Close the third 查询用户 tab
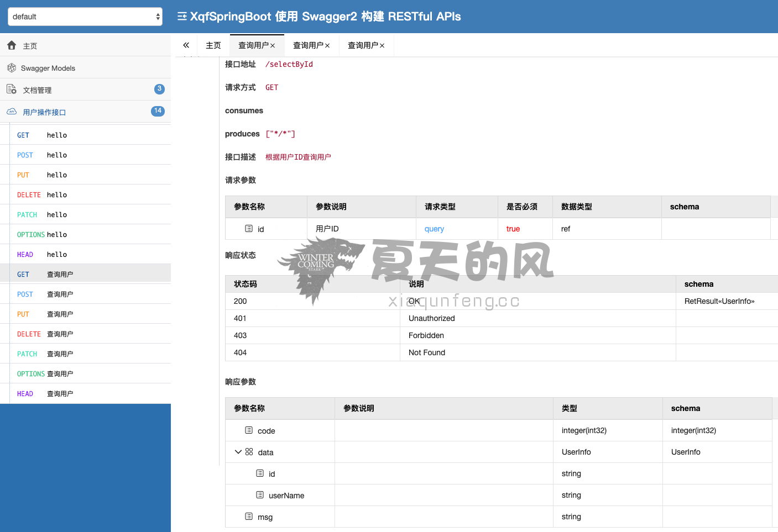The image size is (778, 532). (382, 46)
